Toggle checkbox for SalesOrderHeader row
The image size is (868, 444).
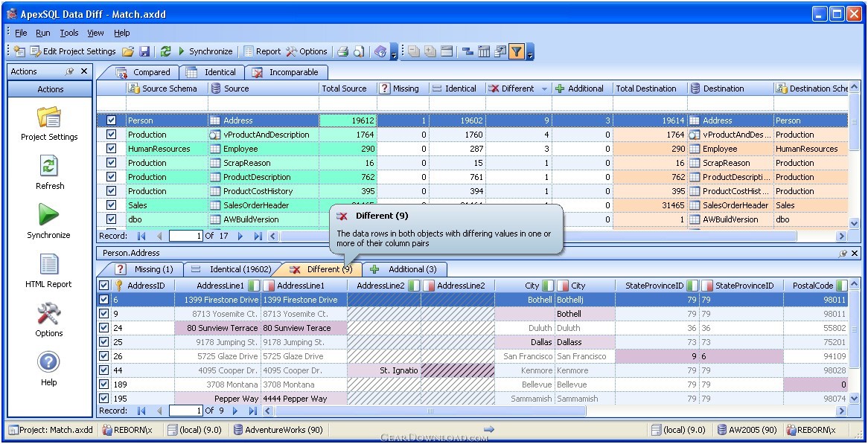[111, 205]
